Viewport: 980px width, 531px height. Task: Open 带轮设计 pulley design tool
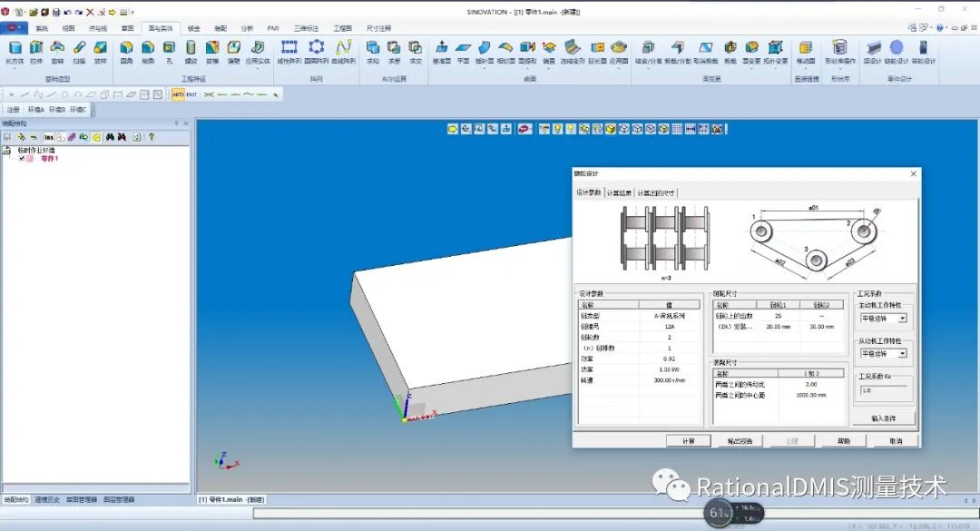[924, 52]
